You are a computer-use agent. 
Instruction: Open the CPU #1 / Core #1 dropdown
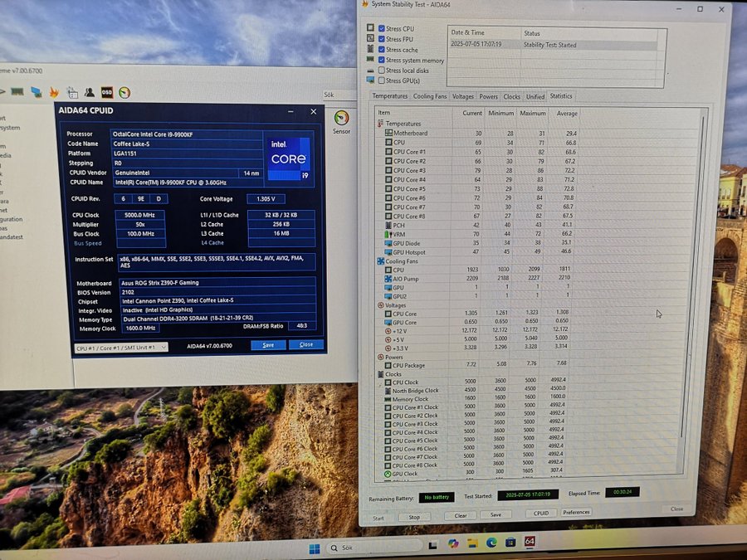pos(121,348)
